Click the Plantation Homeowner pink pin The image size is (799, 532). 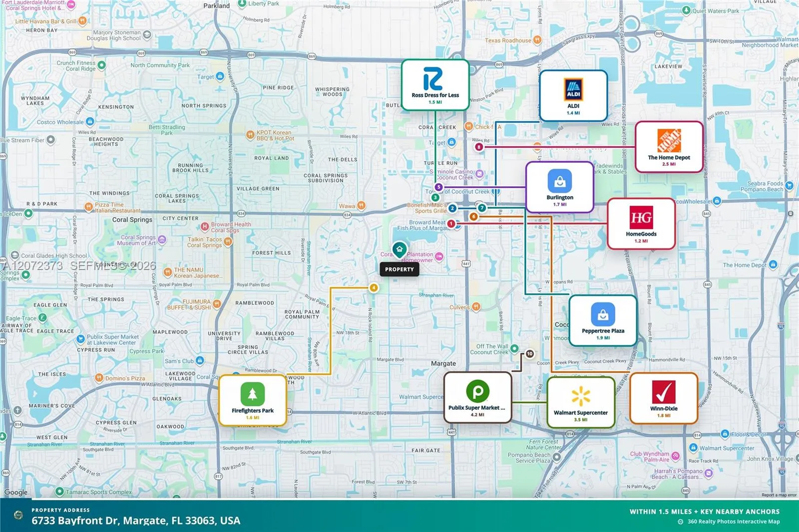pos(439,257)
